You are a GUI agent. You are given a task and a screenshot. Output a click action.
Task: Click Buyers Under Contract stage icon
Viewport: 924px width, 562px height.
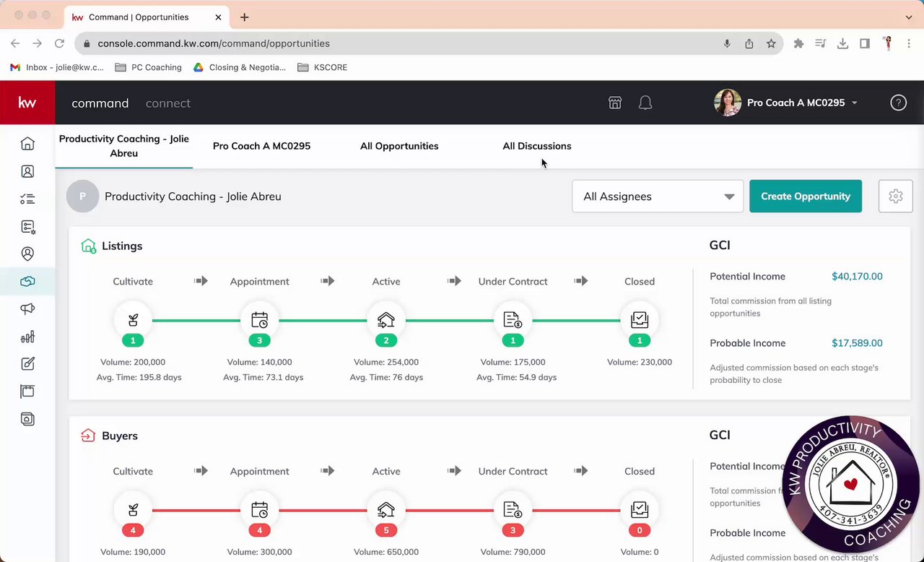[x=513, y=510]
